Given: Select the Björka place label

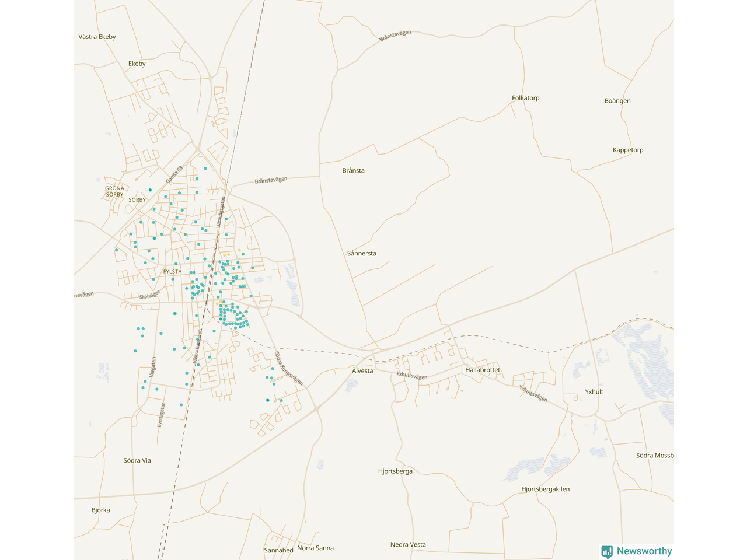Looking at the screenshot, I should (100, 510).
